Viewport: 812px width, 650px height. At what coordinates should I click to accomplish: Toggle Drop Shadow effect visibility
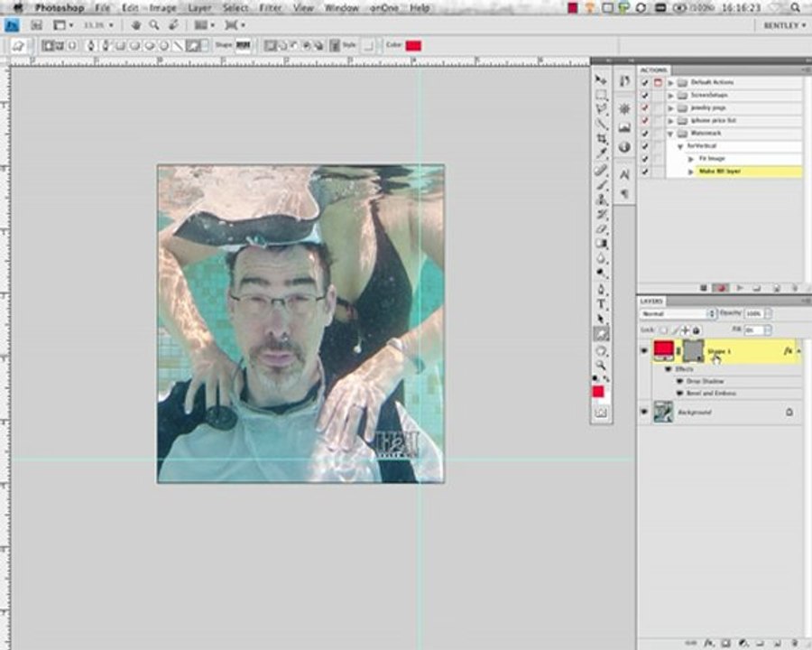680,381
